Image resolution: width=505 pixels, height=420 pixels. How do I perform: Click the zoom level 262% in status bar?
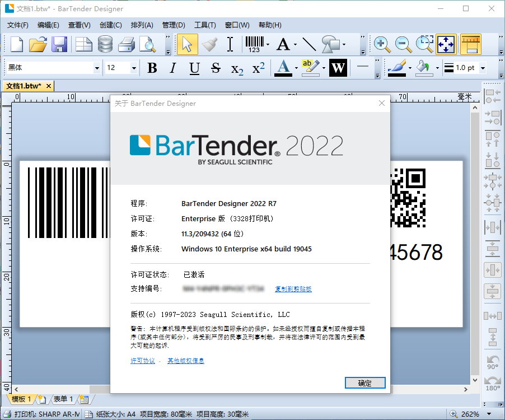coord(470,414)
